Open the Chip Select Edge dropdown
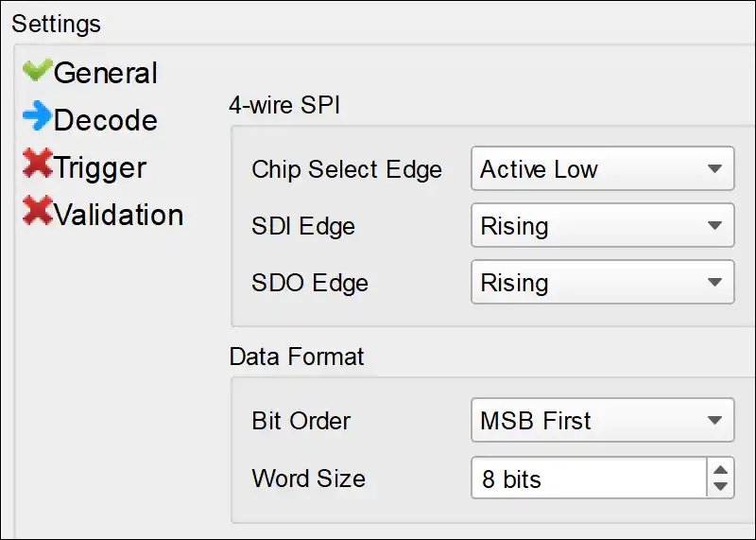 [602, 170]
